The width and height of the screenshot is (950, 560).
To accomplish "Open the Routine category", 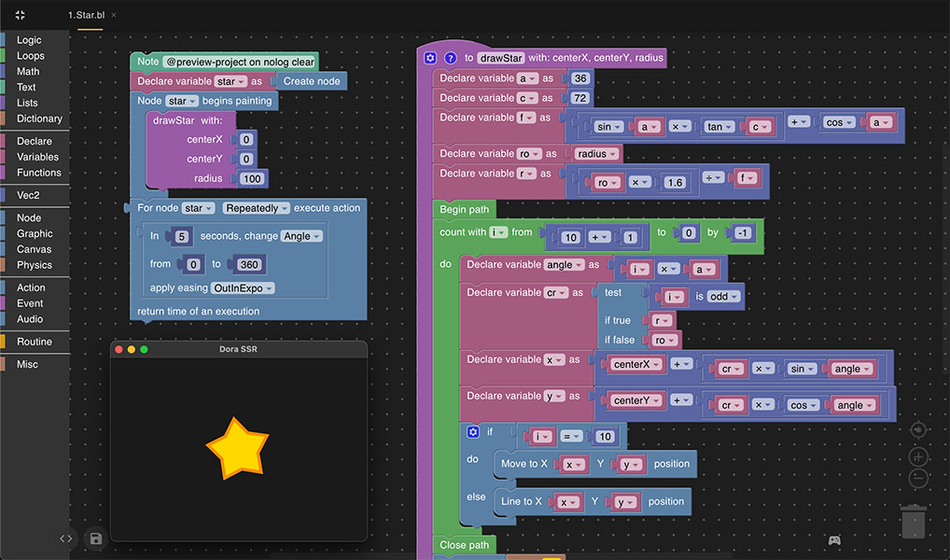I will click(35, 342).
